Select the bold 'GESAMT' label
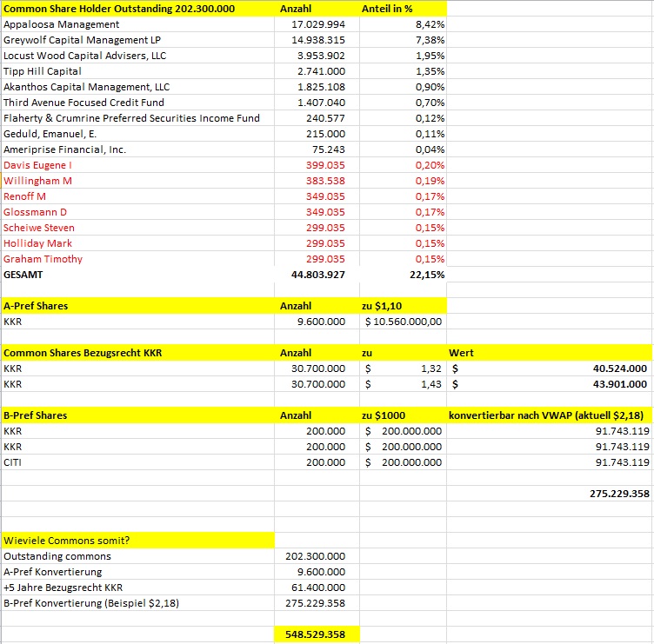Screen dimensions: 654x644 [23, 275]
